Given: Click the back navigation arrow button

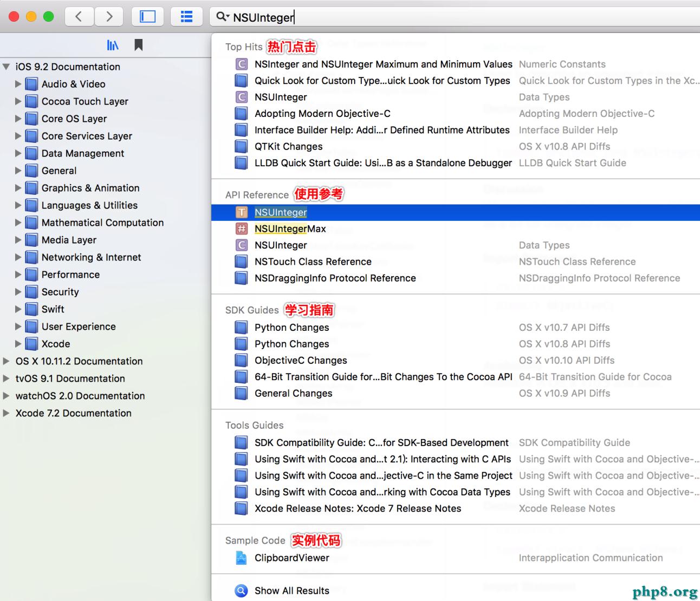Looking at the screenshot, I should pos(79,16).
